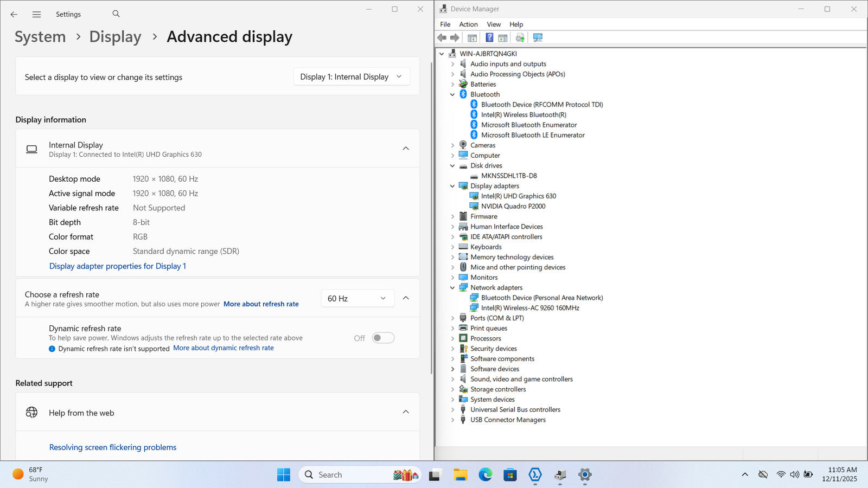Toggle the Dynamic refresh rate switch
The height and width of the screenshot is (488, 868).
click(383, 338)
